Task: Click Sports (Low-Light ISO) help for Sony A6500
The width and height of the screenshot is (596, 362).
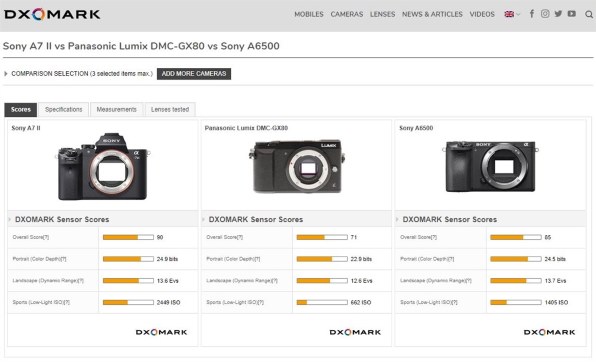Action: tap(455, 302)
